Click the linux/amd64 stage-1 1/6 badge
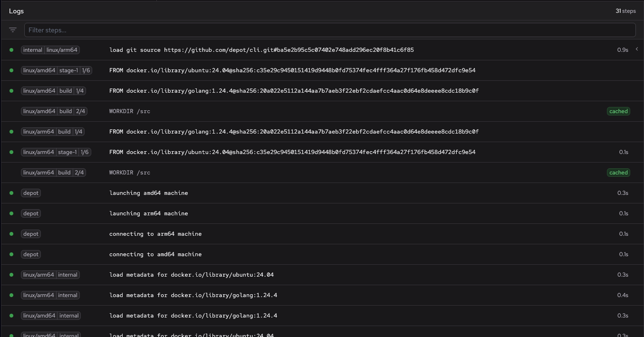The image size is (644, 337). click(x=56, y=70)
